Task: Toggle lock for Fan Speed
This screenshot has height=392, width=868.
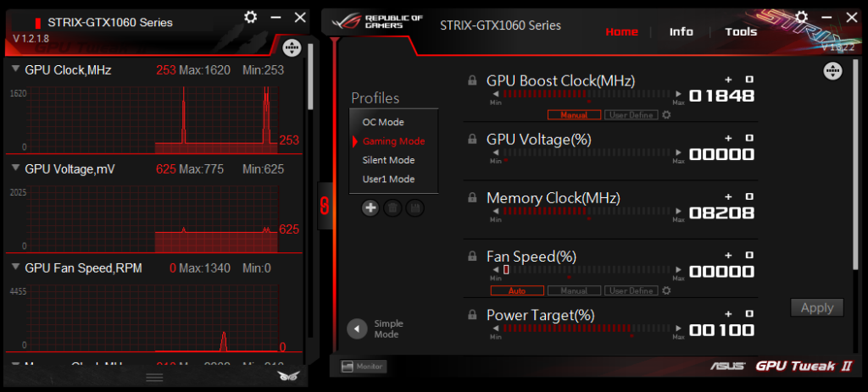Action: pyautogui.click(x=472, y=256)
